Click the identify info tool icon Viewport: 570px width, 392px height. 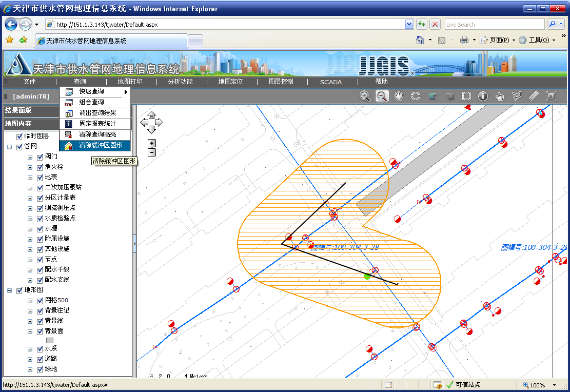click(x=483, y=96)
